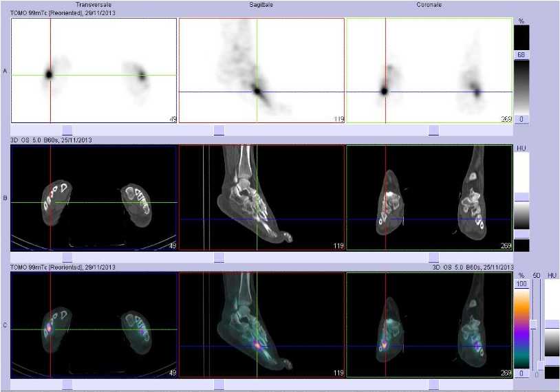Click the SPECT/CT blending slider handle at 50

click(x=534, y=325)
